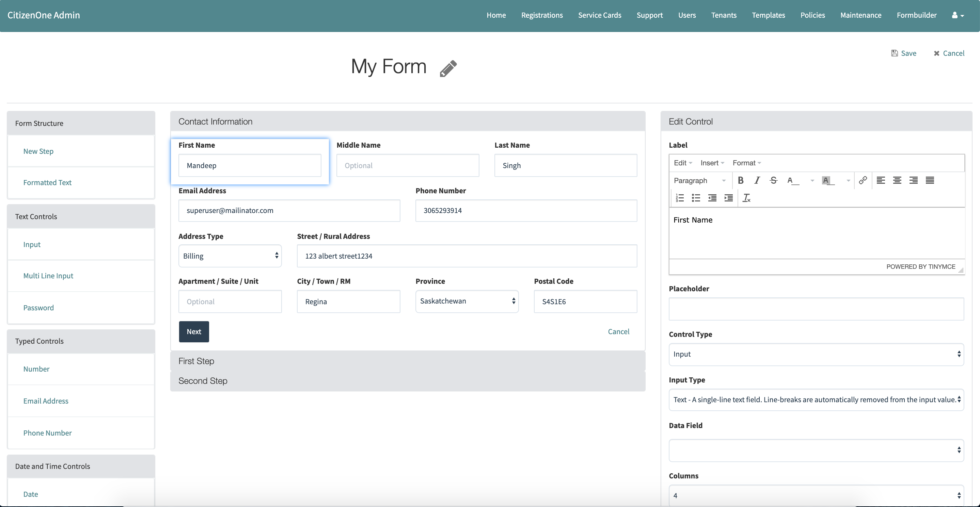Open Maintenance page from navbar

[860, 15]
